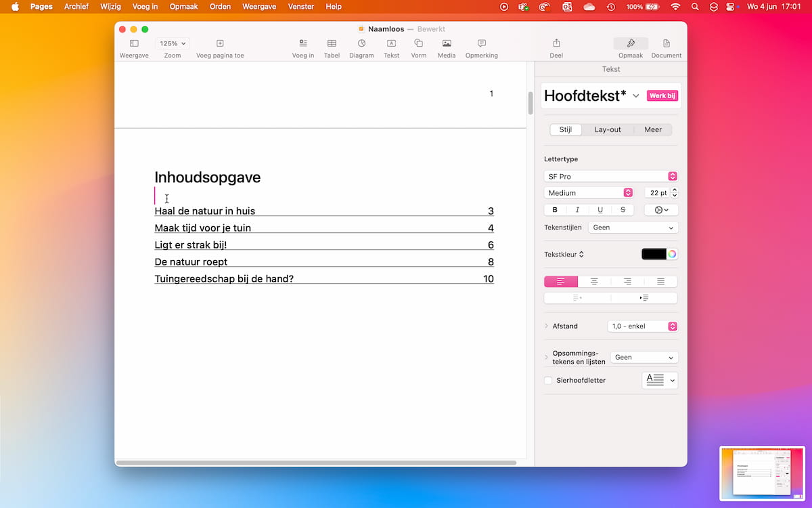Open the SF Pro font dropdown
Image resolution: width=812 pixels, height=508 pixels.
pyautogui.click(x=610, y=176)
